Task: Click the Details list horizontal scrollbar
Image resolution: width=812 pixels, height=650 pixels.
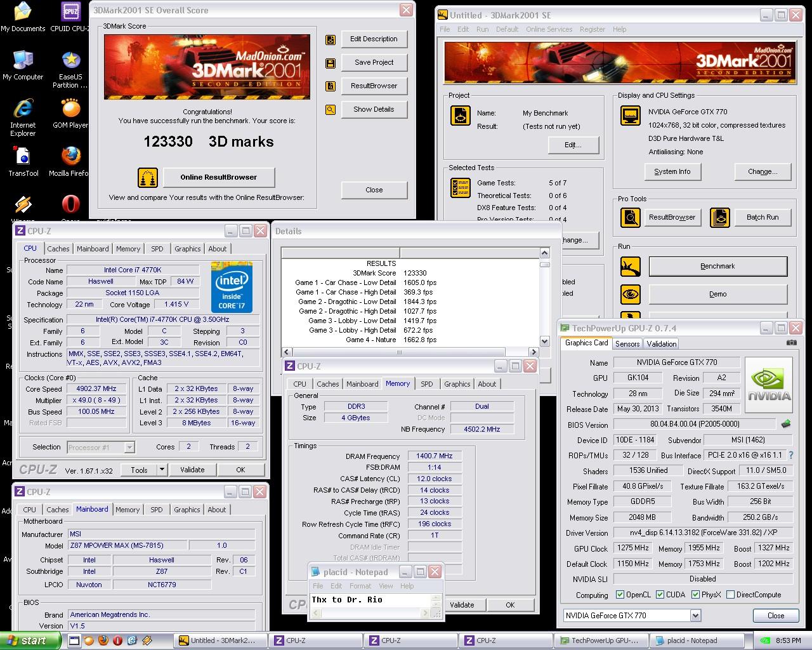Action: pos(410,352)
